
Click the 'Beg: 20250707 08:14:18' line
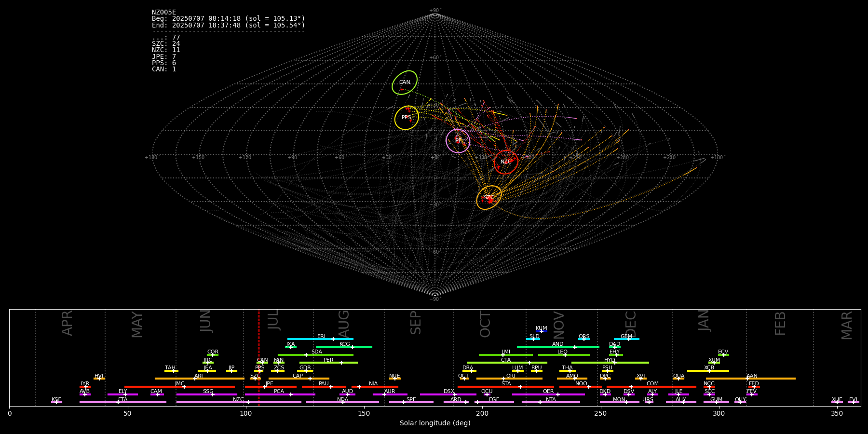coord(229,19)
